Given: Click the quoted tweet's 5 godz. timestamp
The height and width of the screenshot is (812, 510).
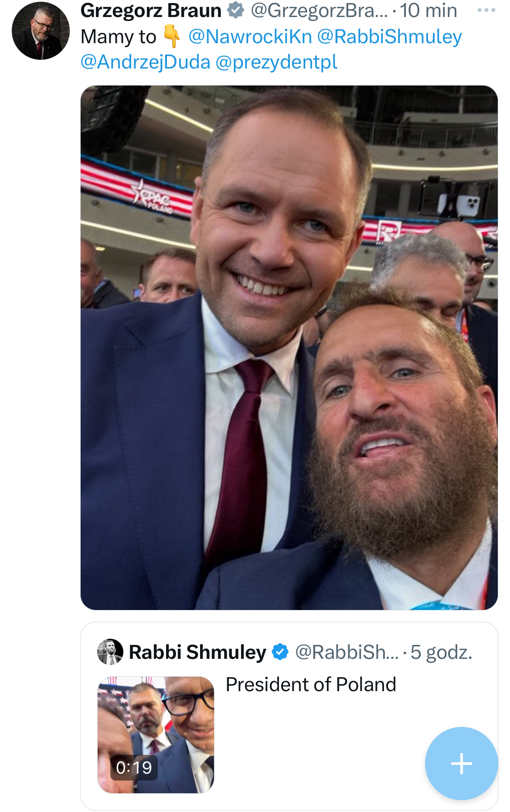Looking at the screenshot, I should pyautogui.click(x=441, y=652).
